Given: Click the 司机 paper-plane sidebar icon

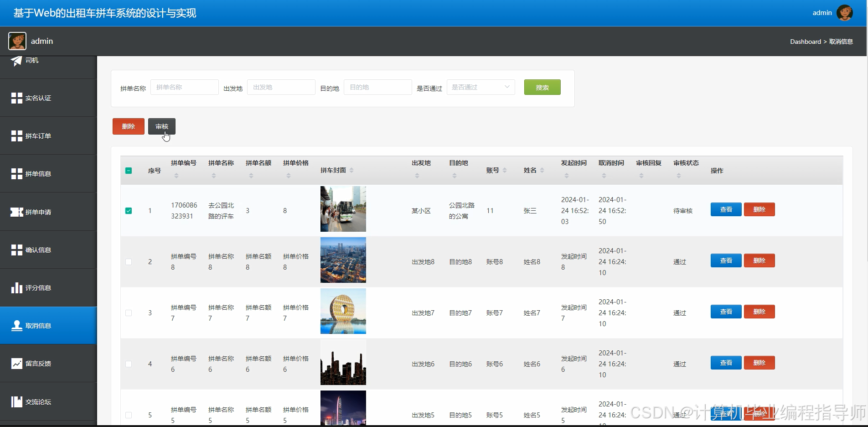Looking at the screenshot, I should [16, 61].
